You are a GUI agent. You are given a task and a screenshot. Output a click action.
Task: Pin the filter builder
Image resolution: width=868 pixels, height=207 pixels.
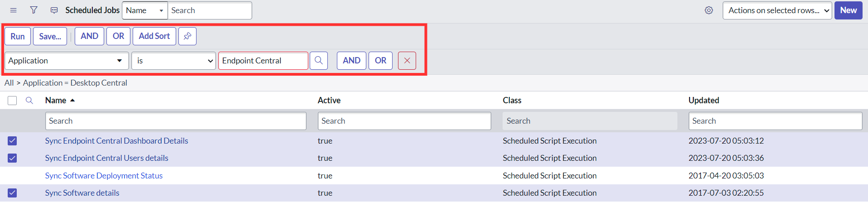(187, 36)
